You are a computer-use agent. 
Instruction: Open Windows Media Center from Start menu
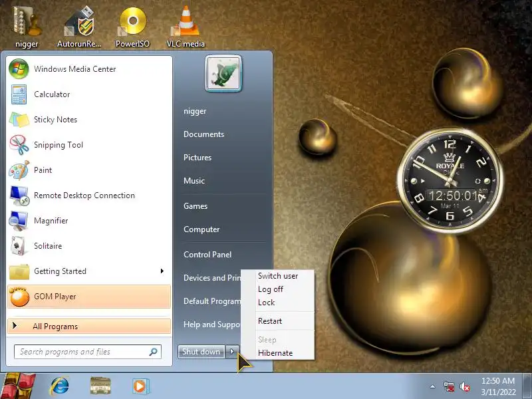tap(89, 69)
